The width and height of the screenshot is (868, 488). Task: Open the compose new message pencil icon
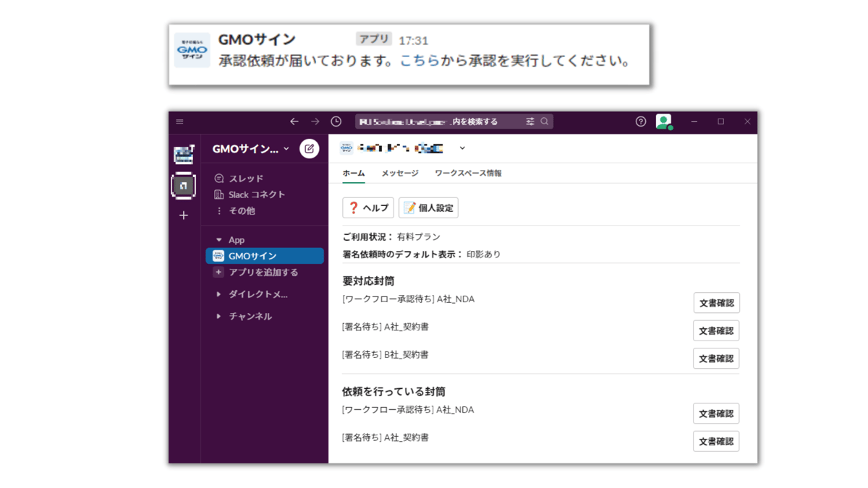pyautogui.click(x=310, y=149)
